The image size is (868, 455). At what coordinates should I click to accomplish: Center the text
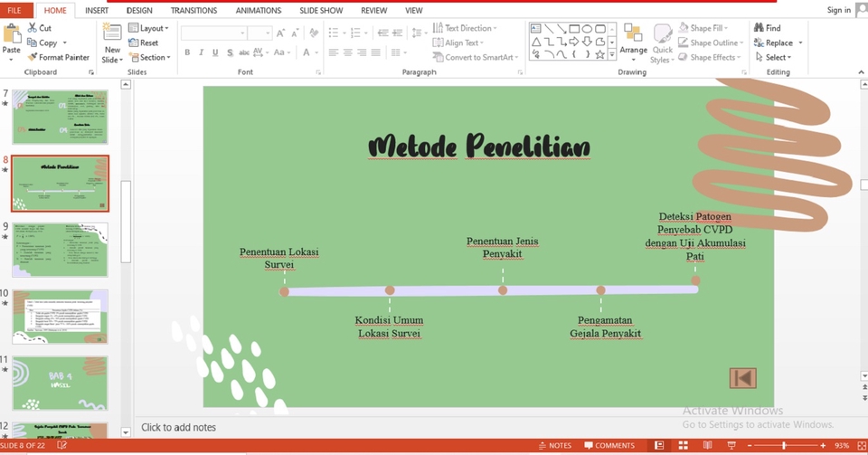click(x=347, y=52)
